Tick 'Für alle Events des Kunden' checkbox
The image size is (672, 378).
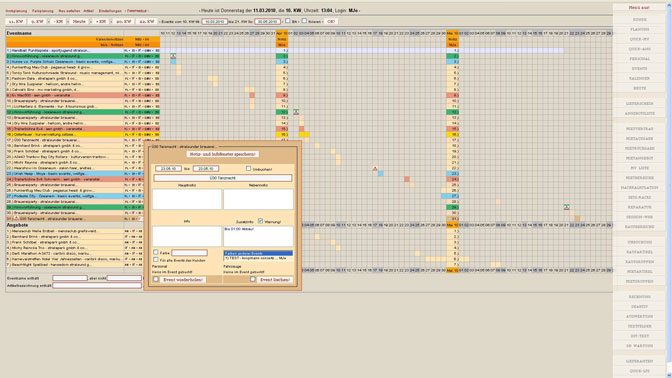tap(156, 260)
